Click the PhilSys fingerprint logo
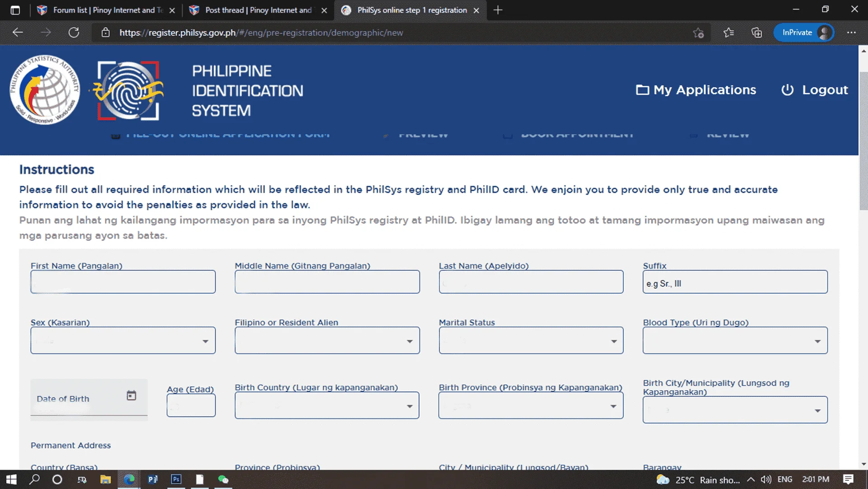Image resolution: width=868 pixels, height=489 pixels. [128, 90]
